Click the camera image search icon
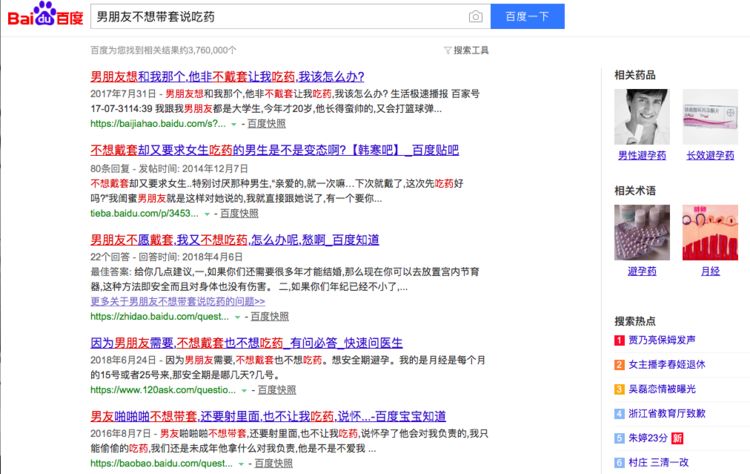The image size is (750, 474). (x=475, y=17)
